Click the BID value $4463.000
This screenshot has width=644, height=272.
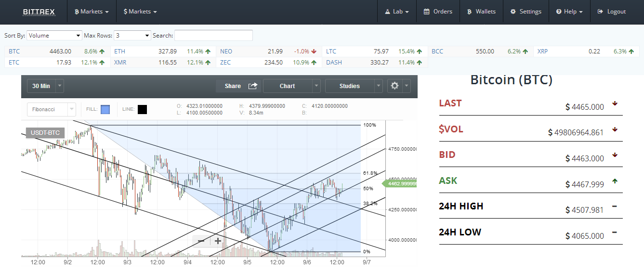(x=584, y=158)
